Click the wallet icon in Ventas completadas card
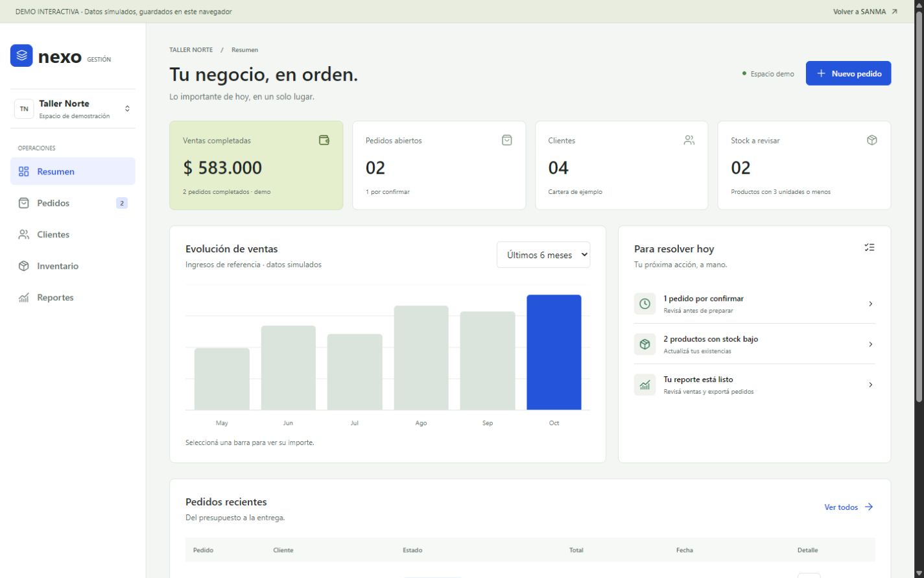 click(x=324, y=140)
